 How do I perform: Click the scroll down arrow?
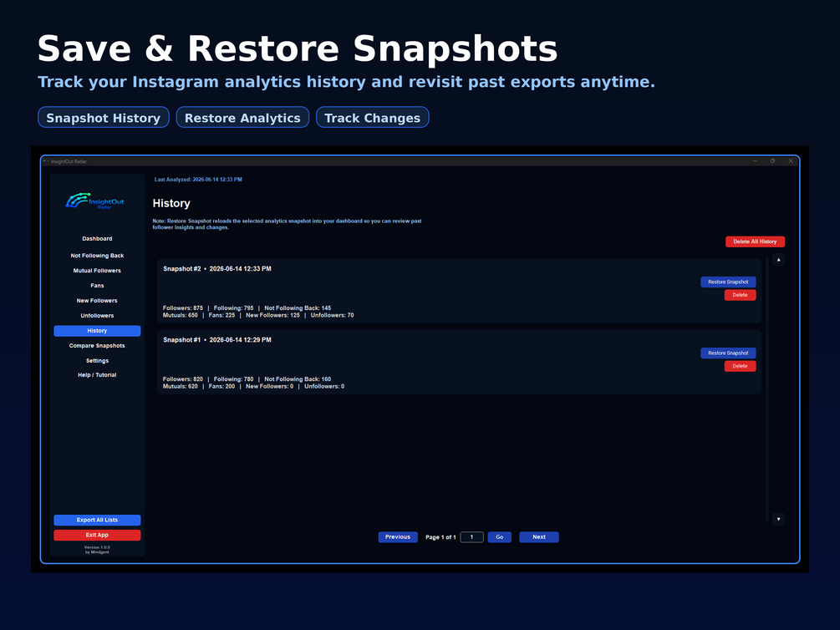pos(778,519)
